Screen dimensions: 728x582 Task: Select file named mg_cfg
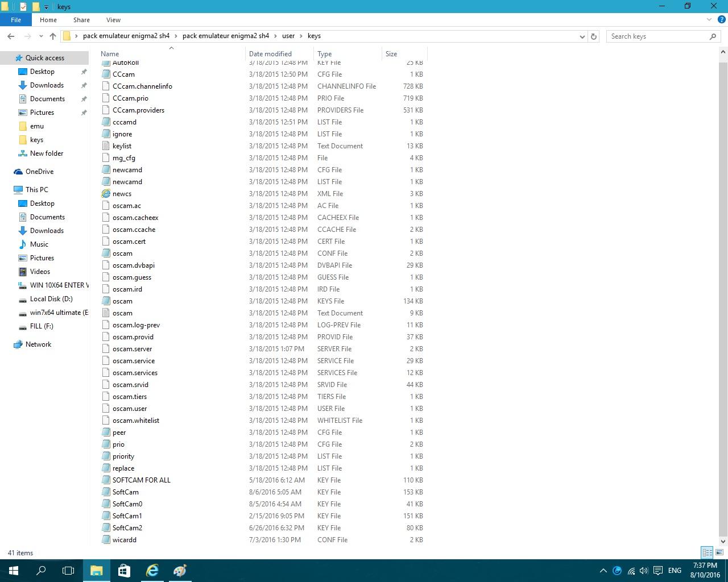pyautogui.click(x=124, y=158)
